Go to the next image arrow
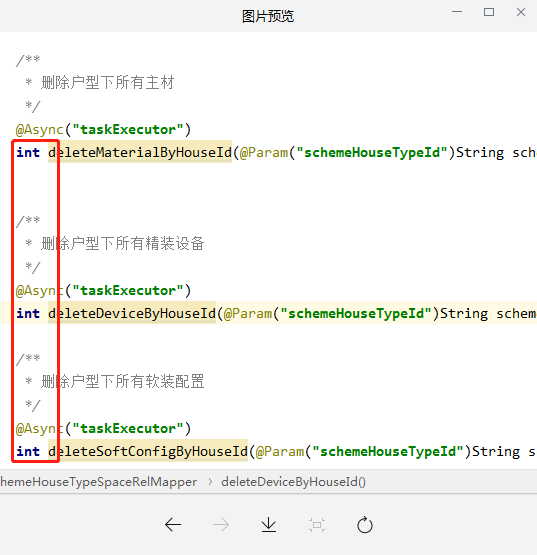537x555 pixels. point(221,525)
